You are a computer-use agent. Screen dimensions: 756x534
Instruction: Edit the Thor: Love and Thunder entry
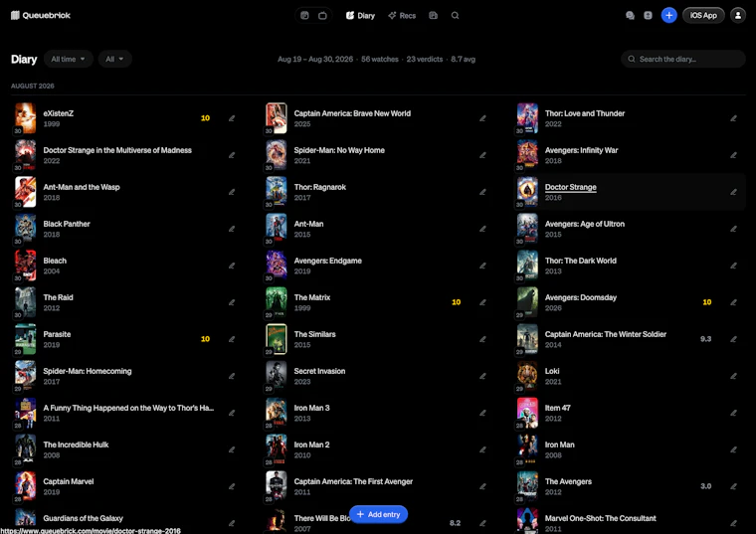click(733, 118)
